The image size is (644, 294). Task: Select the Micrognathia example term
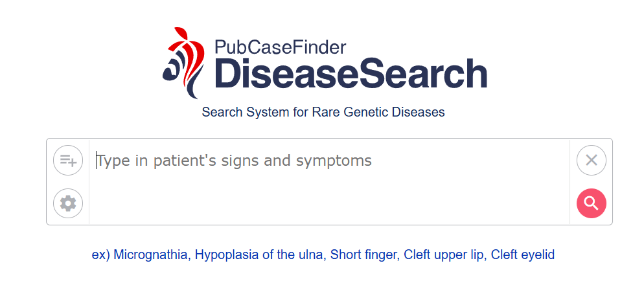[x=152, y=255]
